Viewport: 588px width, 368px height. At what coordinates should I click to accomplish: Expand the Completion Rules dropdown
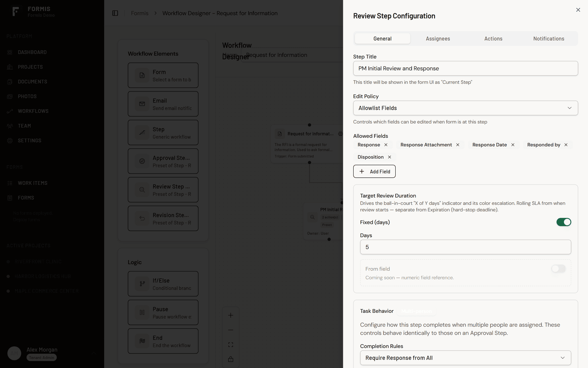pos(465,358)
